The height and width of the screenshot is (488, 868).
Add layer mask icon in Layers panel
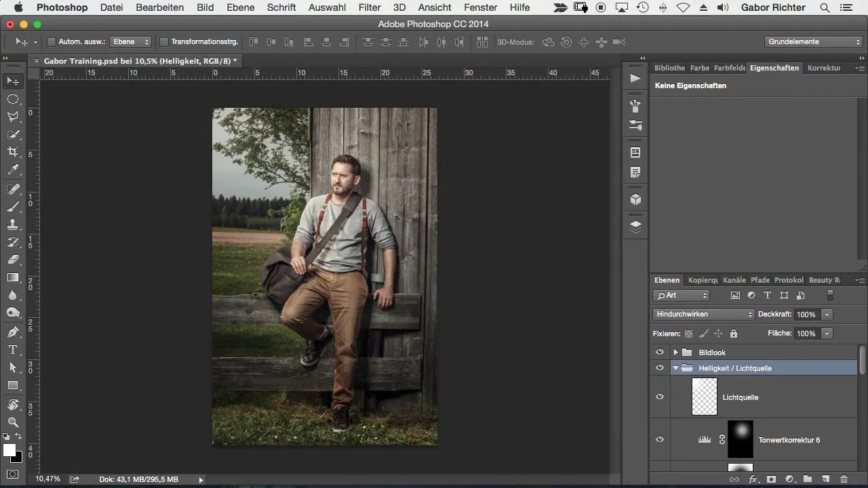[x=771, y=479]
